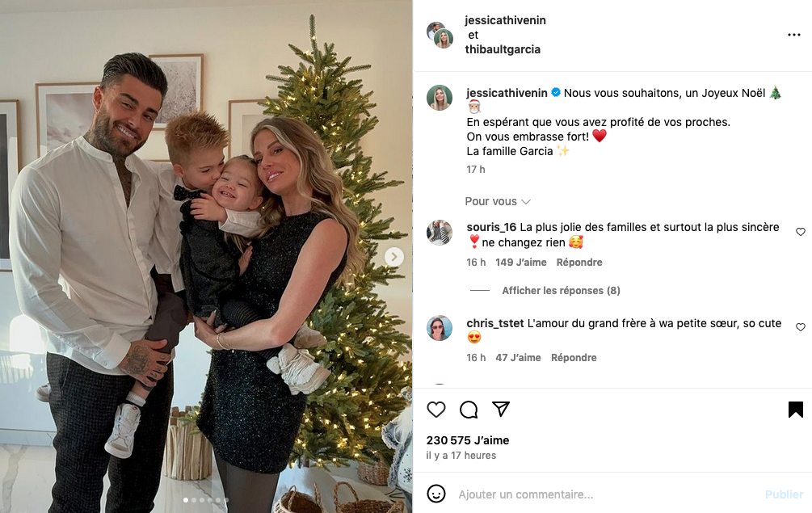812x513 pixels.
Task: Toggle the bookmark save icon
Action: (x=796, y=410)
